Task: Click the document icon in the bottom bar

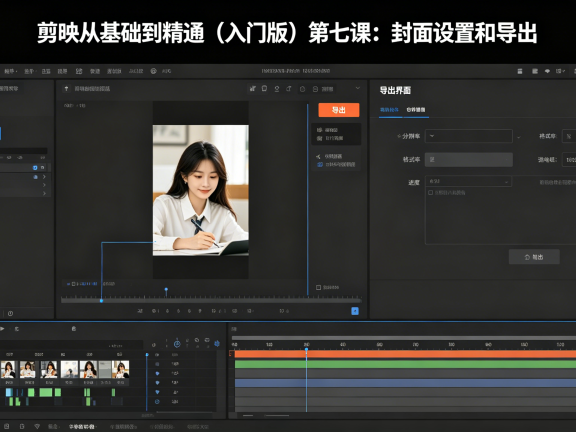Action: point(22,426)
